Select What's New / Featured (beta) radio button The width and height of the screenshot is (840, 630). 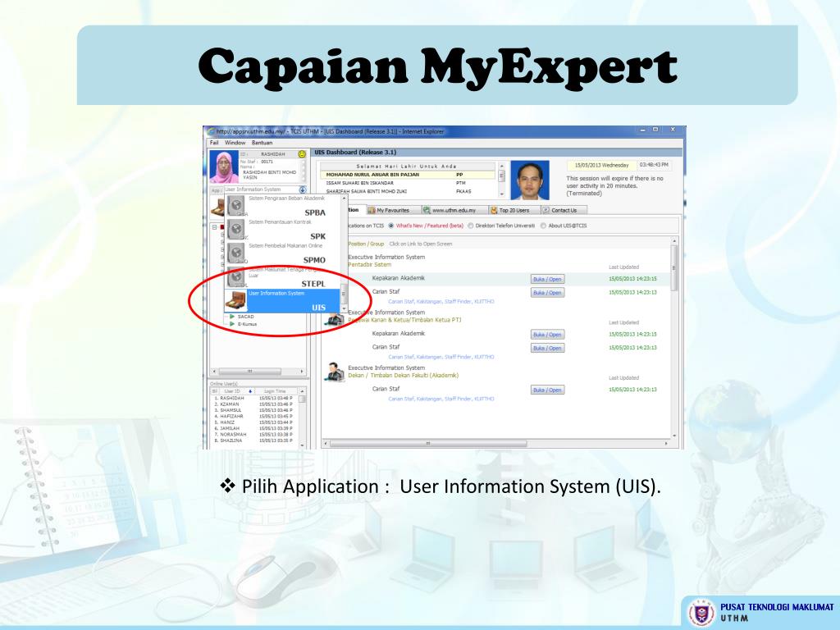pos(391,226)
